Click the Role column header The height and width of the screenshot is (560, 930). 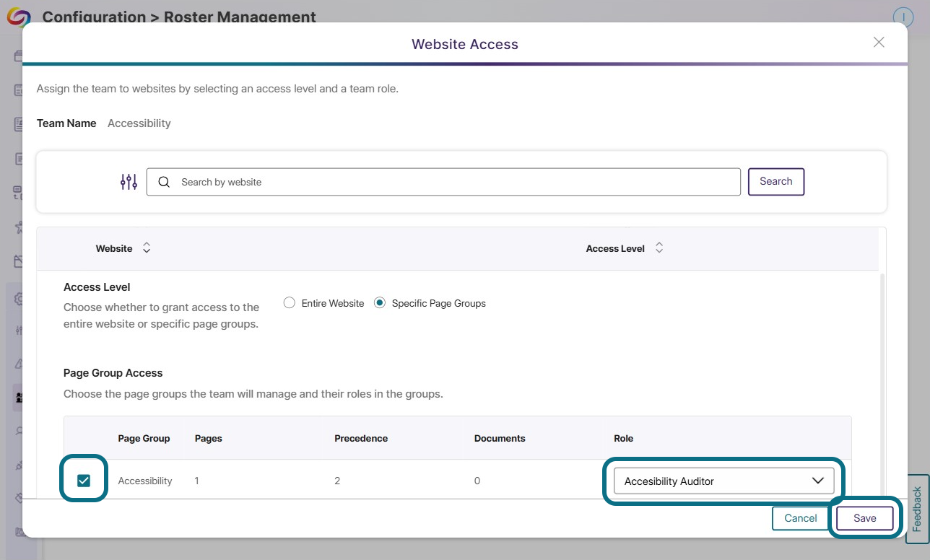[x=623, y=438]
